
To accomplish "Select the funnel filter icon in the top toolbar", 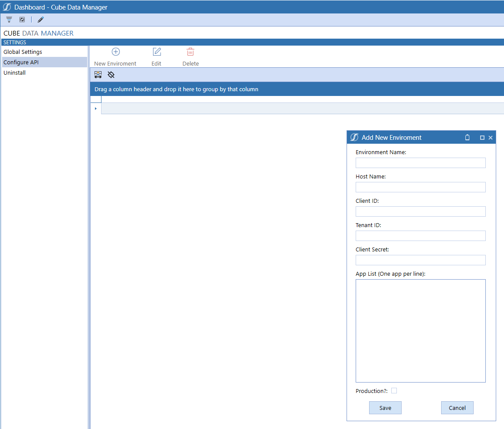I will tap(9, 19).
